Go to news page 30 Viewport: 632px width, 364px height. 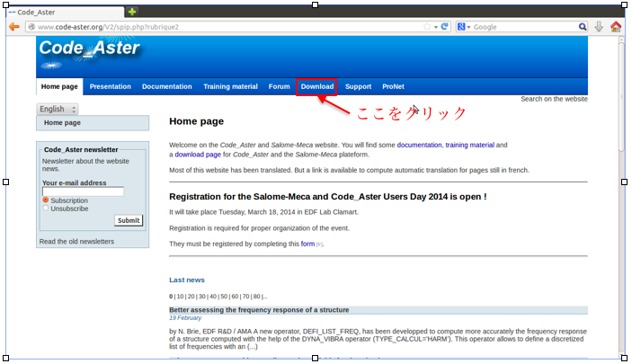click(x=202, y=297)
